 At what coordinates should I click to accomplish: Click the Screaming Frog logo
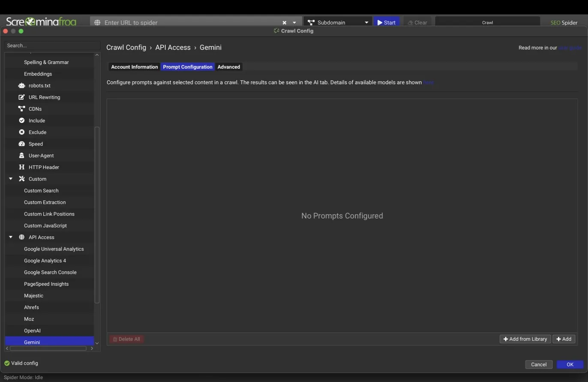click(41, 21)
